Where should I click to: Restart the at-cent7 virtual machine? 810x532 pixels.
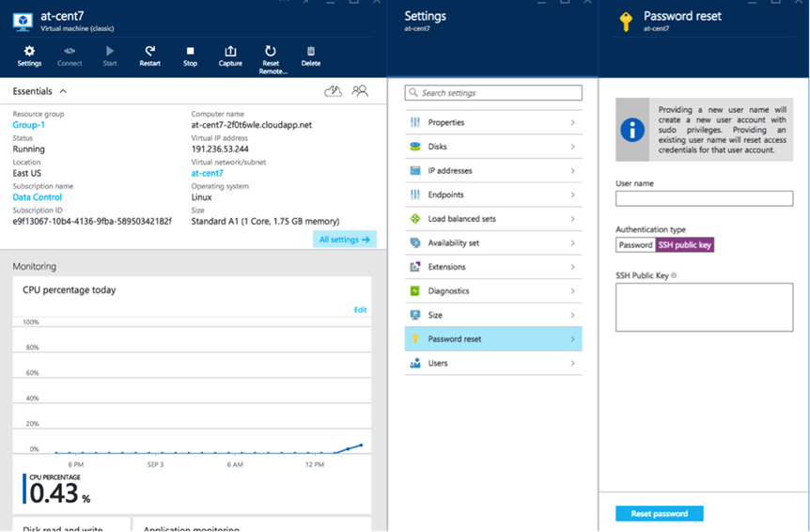149,56
